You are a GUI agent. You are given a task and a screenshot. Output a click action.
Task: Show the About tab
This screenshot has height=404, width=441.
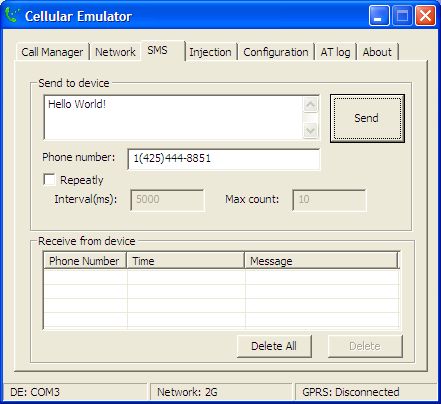(377, 52)
